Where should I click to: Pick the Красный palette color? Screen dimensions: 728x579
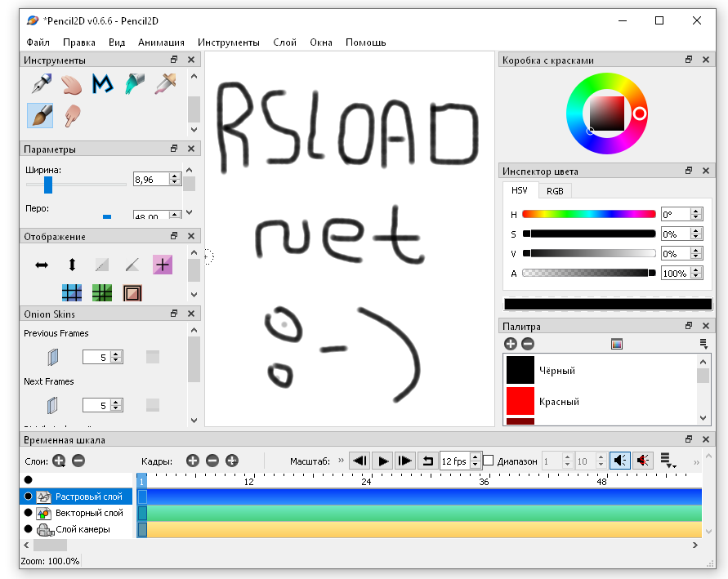point(559,401)
